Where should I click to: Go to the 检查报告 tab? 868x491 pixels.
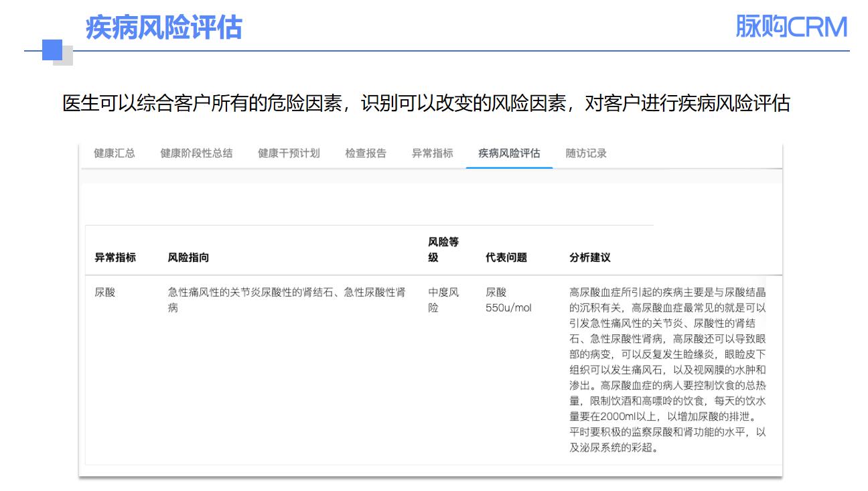tap(366, 153)
